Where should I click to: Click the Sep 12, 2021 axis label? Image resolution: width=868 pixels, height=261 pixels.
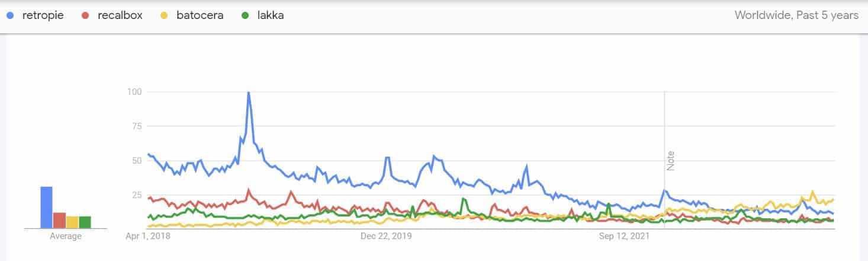624,236
